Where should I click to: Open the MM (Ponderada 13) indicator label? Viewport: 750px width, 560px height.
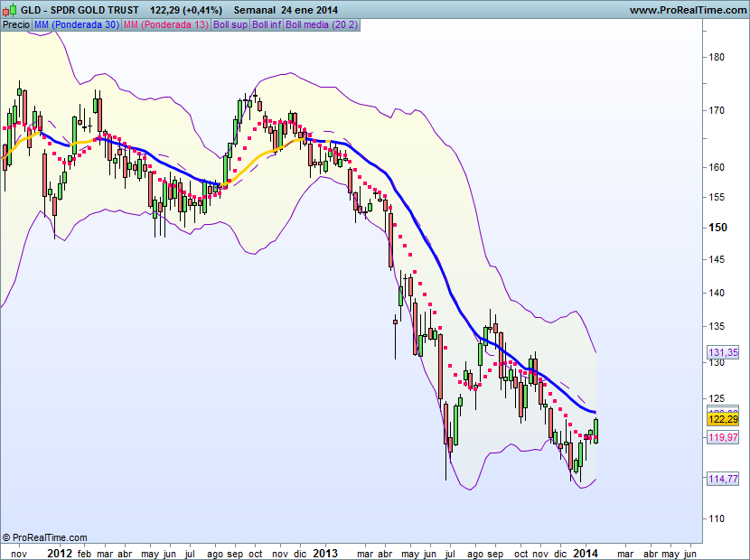click(166, 24)
